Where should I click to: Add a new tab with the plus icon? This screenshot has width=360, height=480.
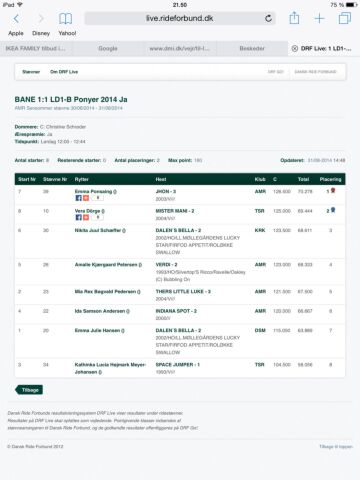coord(319,18)
